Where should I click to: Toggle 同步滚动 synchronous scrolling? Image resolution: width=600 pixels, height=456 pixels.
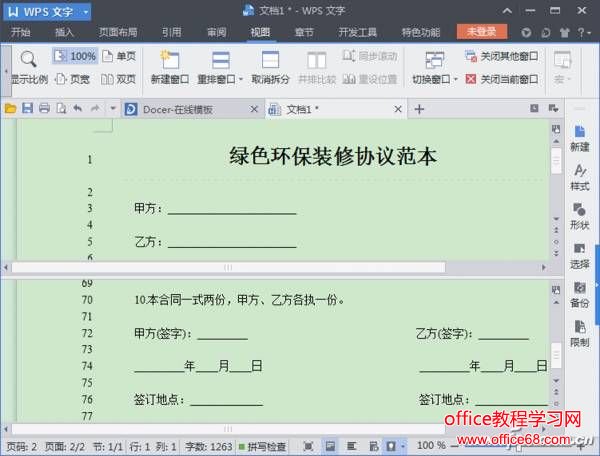click(x=370, y=56)
